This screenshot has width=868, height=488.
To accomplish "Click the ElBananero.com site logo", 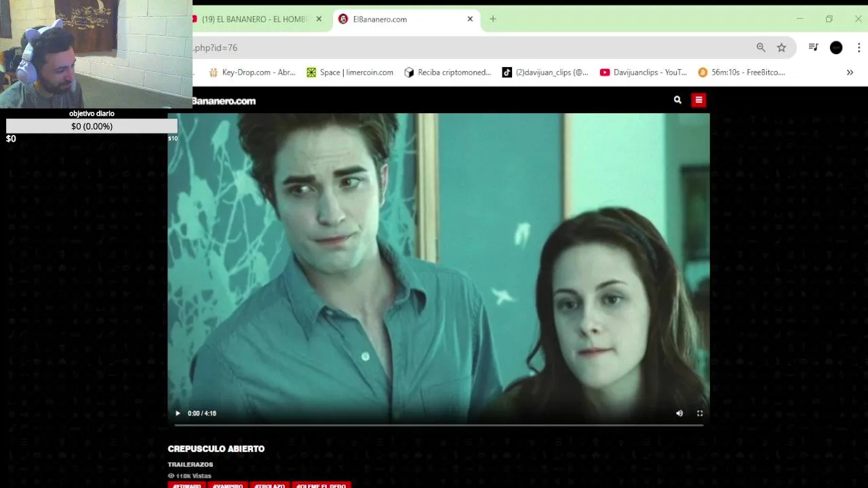I will click(224, 101).
